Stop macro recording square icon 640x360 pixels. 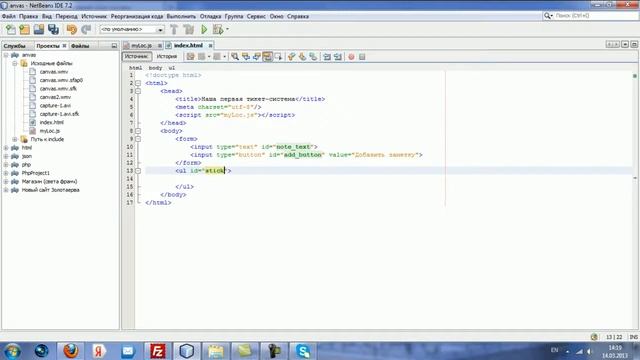click(362, 57)
